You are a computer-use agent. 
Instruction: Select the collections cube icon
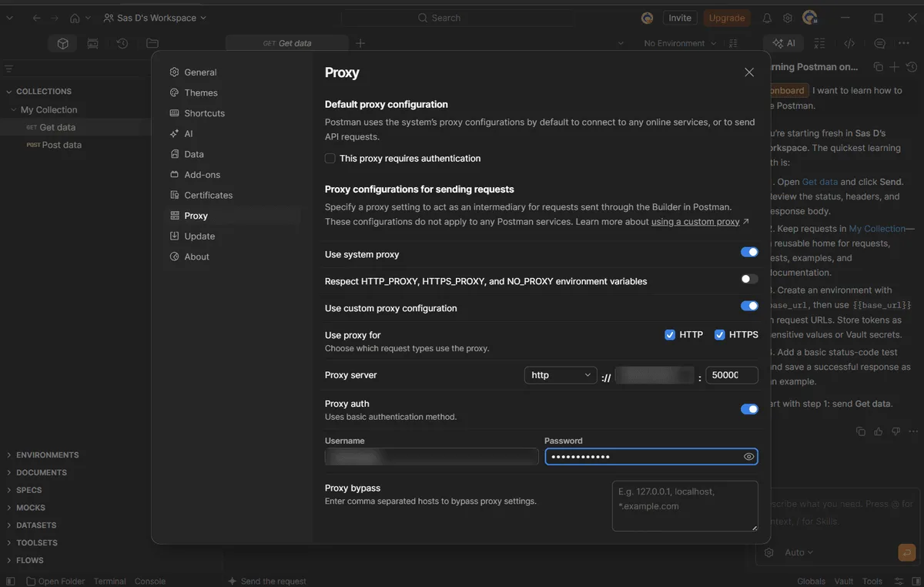click(x=63, y=44)
